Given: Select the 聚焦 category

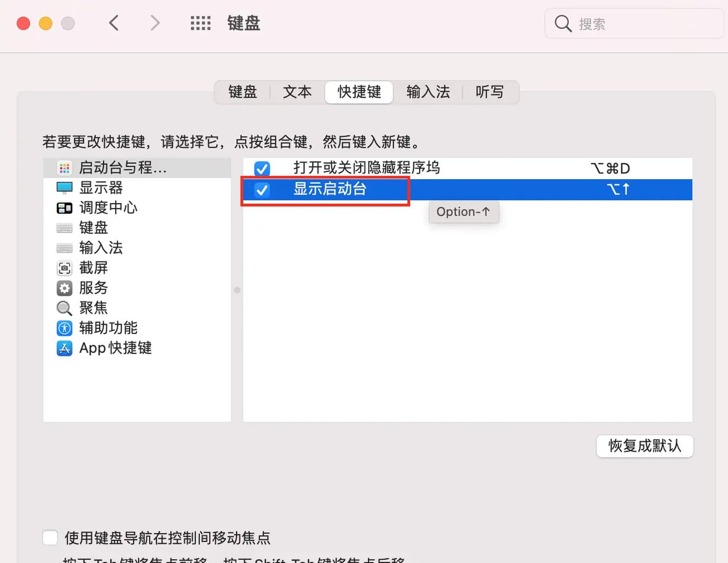Looking at the screenshot, I should click(x=93, y=308).
